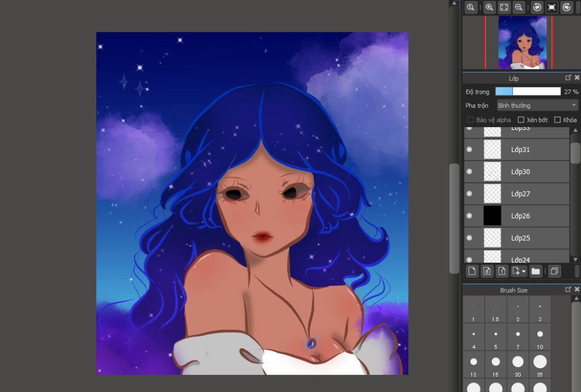Hide layer Lớp25
This screenshot has width=581, height=392.
pos(469,238)
